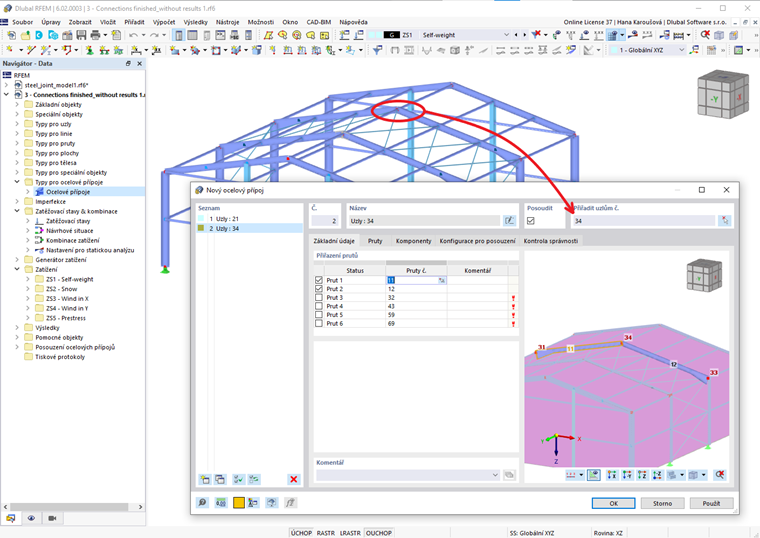The width and height of the screenshot is (760, 538).
Task: Collapse the Zatížení tree node
Action: (17, 269)
